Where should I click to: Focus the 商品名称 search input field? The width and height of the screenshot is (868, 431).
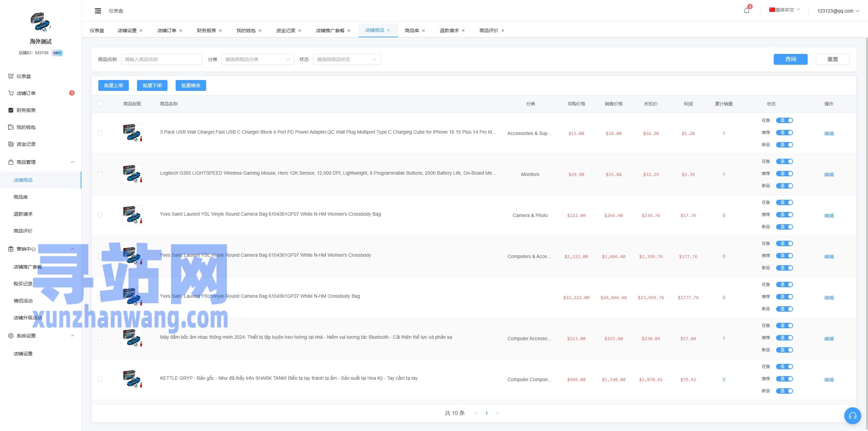162,59
